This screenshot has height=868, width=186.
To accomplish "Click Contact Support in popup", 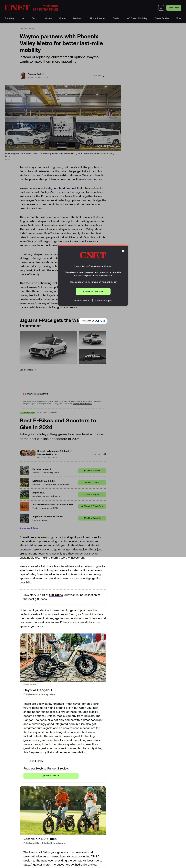I will pos(104,301).
